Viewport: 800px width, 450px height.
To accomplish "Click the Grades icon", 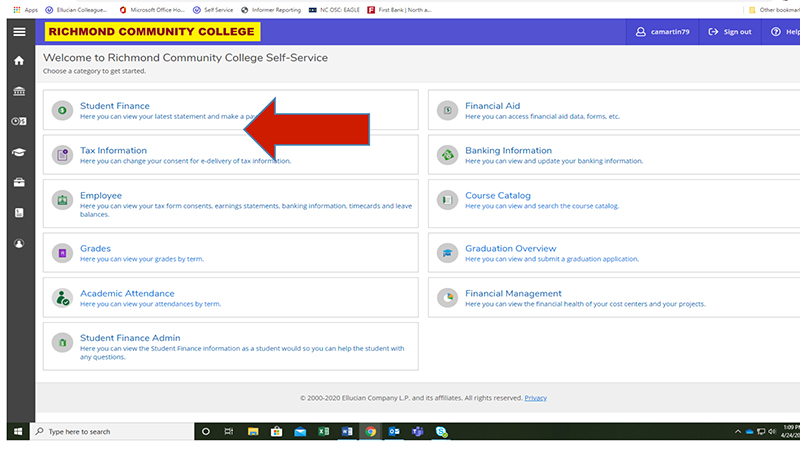I will point(62,253).
